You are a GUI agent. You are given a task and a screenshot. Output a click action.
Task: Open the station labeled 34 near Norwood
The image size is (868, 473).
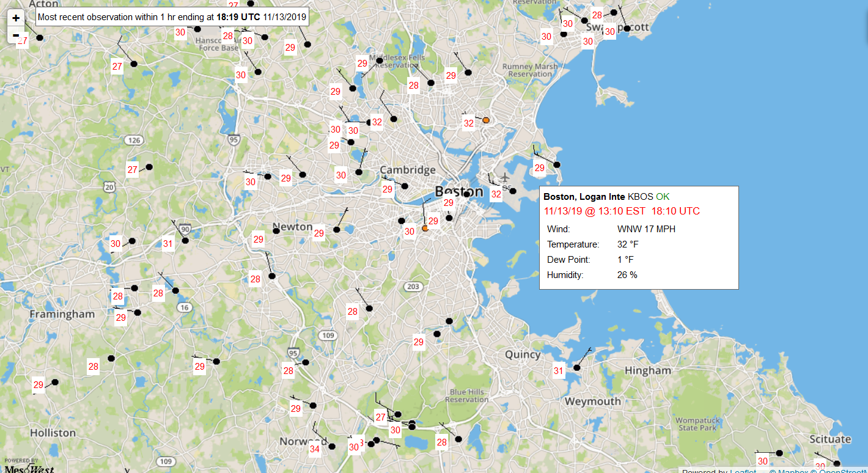tap(332, 446)
